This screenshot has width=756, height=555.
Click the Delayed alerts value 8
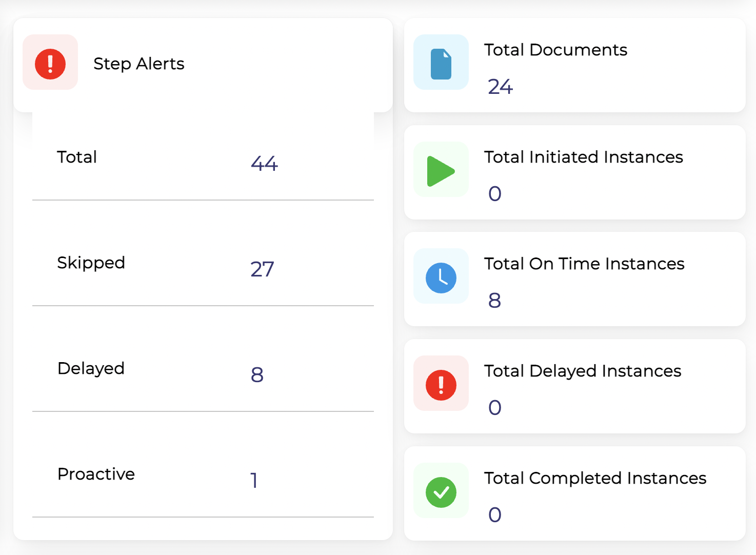click(257, 375)
